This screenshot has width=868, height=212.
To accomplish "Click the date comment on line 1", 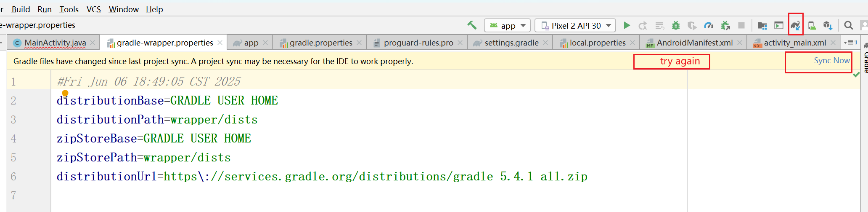I will coord(149,81).
